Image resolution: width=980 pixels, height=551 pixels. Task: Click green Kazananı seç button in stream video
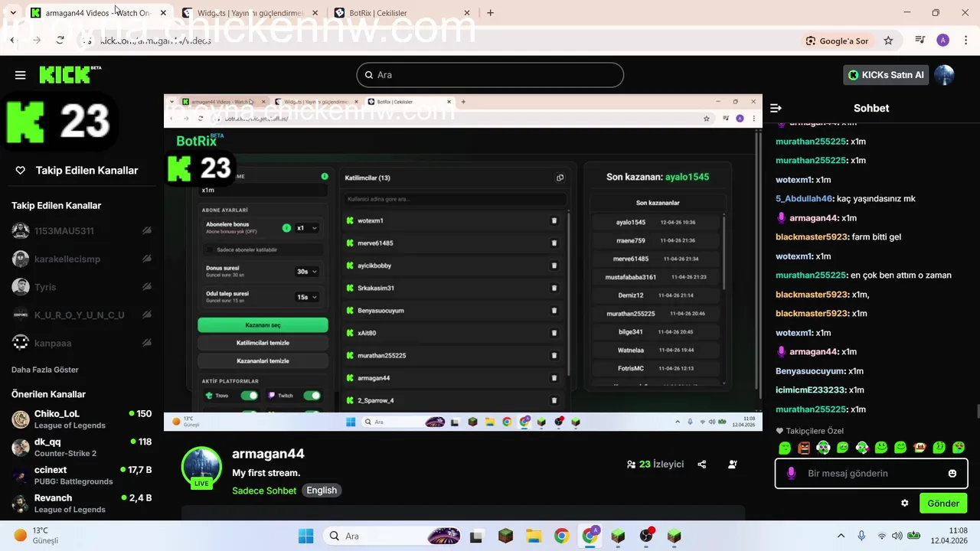click(x=263, y=325)
